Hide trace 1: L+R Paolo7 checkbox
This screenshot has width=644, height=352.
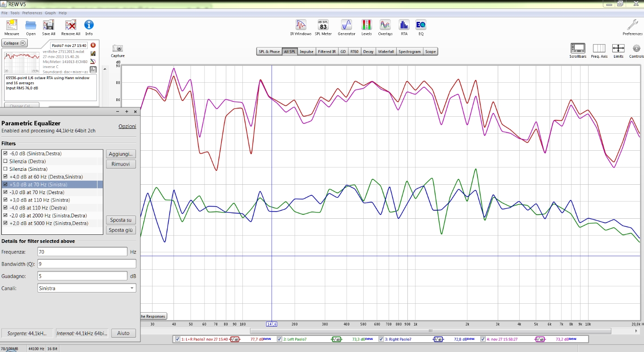(x=178, y=339)
